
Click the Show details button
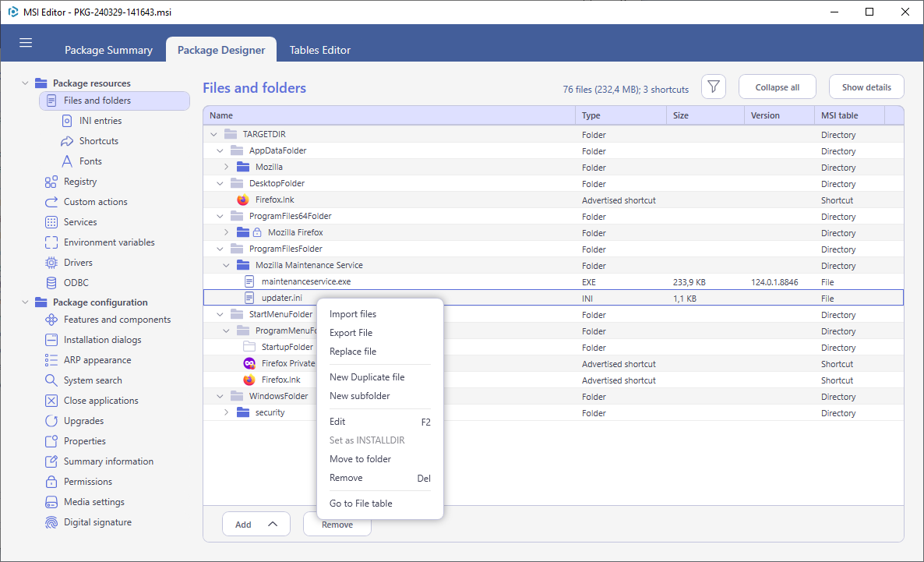click(866, 87)
